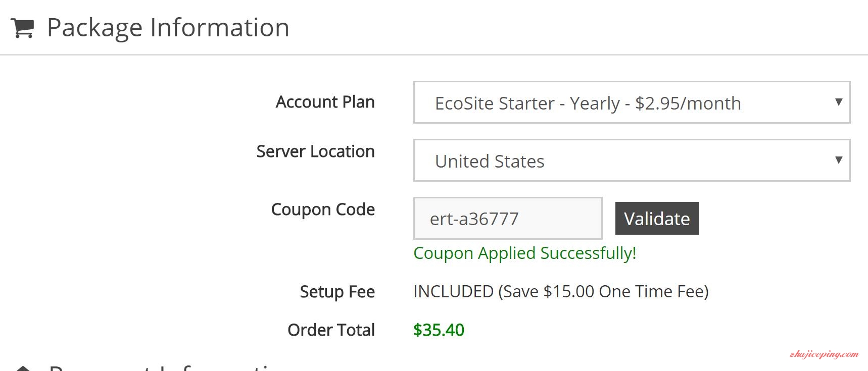Click the zhujiceping.com watermark
This screenshot has height=371, width=868.
coord(824,354)
